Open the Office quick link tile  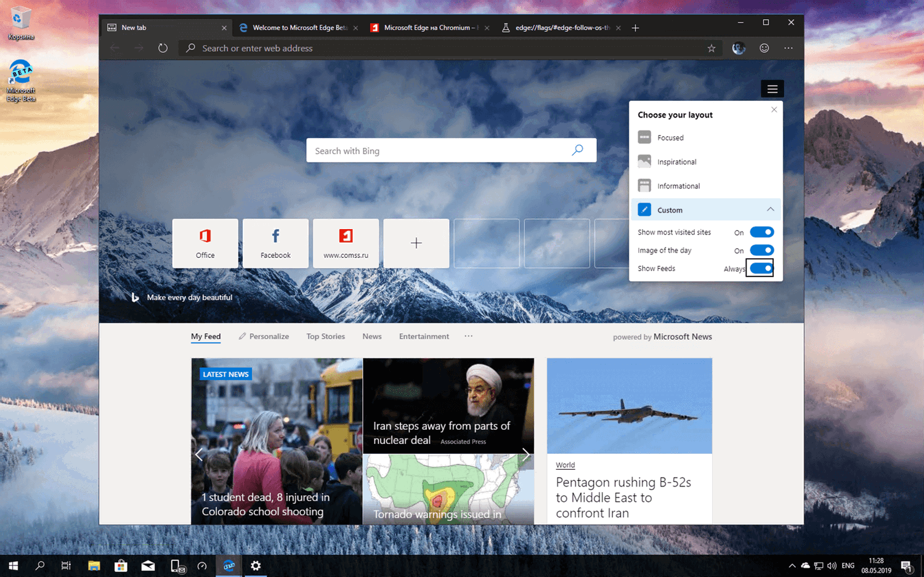[x=205, y=243]
